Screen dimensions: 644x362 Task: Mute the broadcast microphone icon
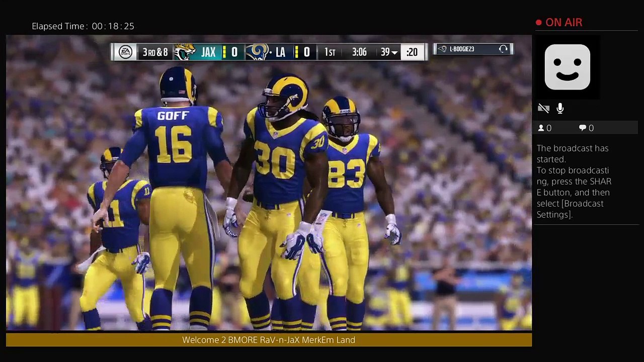click(x=560, y=109)
